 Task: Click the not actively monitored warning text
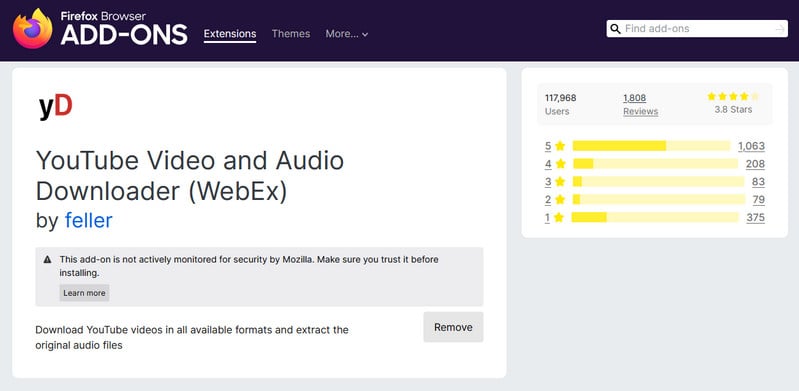click(249, 266)
